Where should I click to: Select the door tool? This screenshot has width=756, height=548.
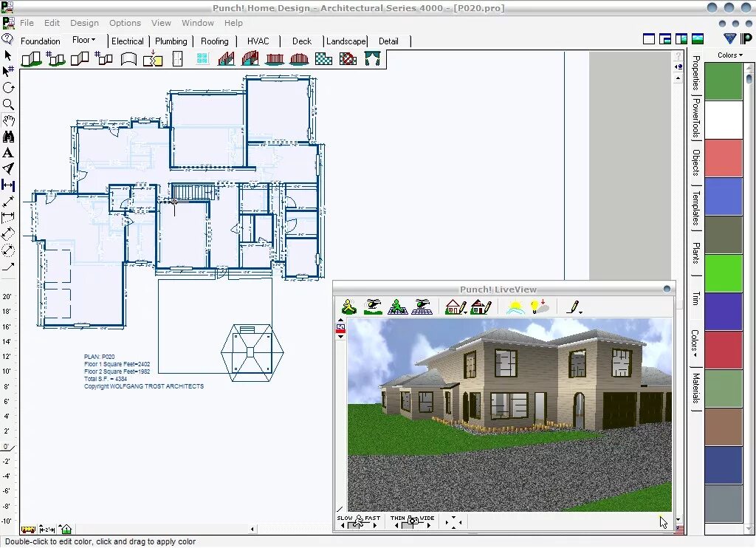coord(177,59)
